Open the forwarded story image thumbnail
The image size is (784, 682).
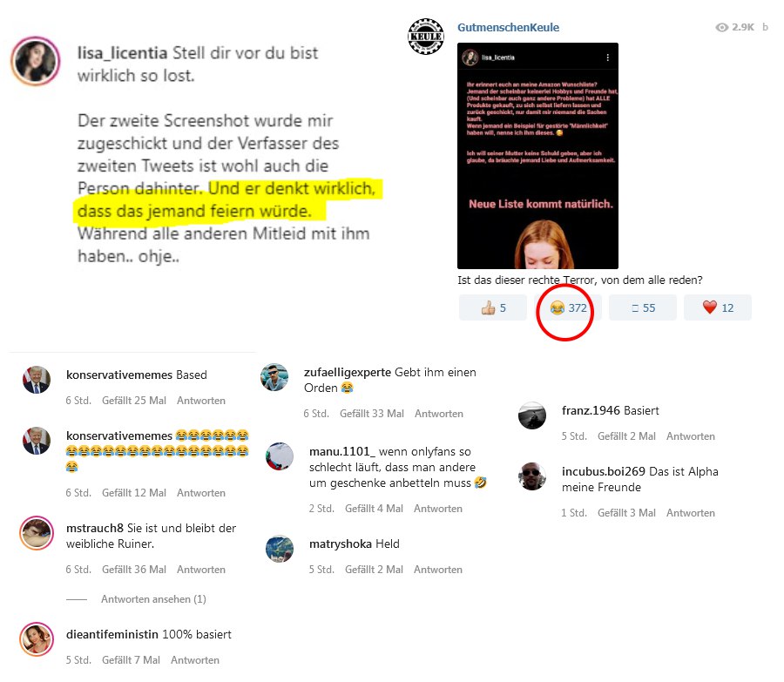[x=537, y=156]
